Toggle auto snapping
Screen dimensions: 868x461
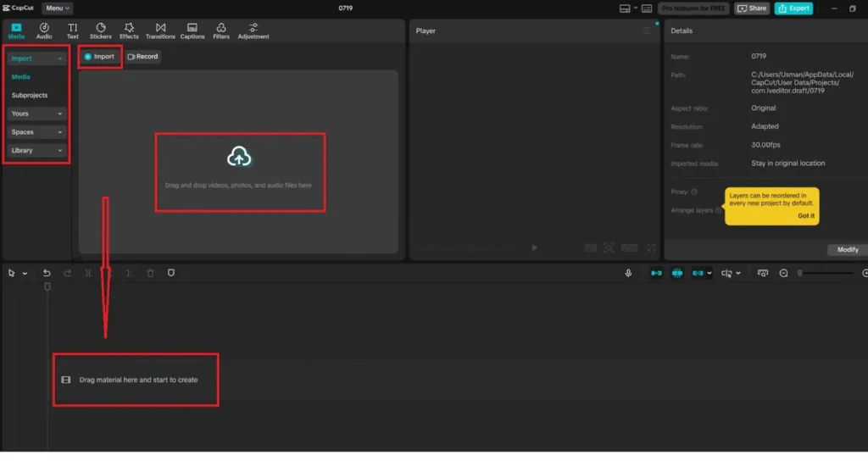[677, 273]
